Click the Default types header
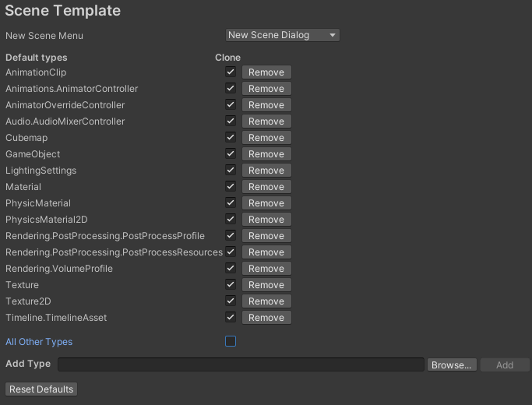Screen dimensions: 532x405 click(x=37, y=58)
